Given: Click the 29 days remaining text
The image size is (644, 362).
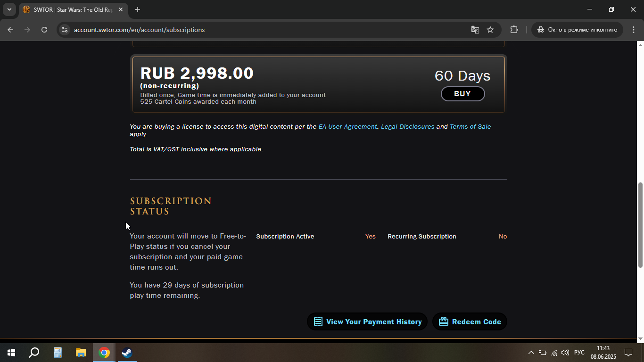Looking at the screenshot, I should click(187, 290).
